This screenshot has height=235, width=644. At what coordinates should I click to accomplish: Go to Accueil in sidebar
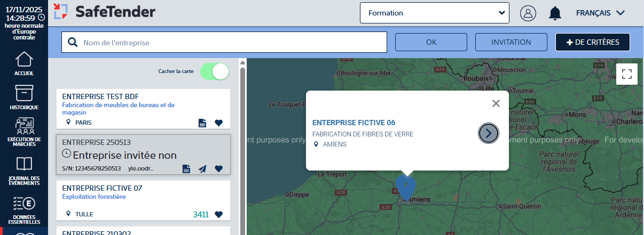[24, 63]
